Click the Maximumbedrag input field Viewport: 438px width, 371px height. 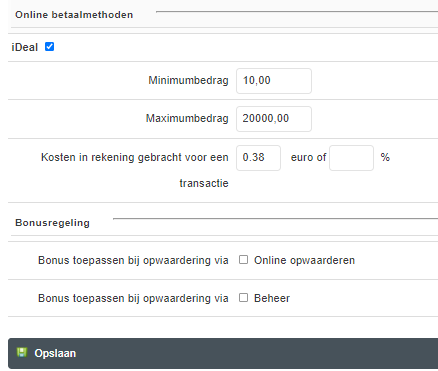click(x=274, y=119)
